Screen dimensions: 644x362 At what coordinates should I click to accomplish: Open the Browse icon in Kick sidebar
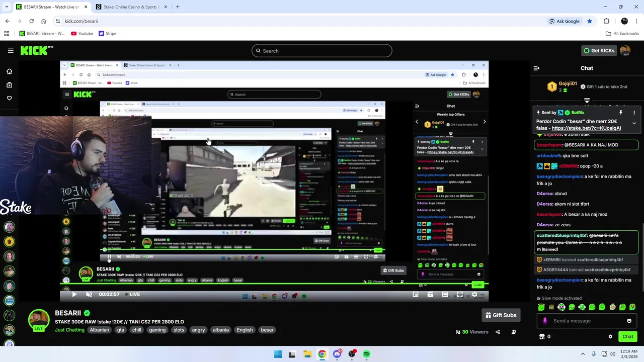9,85
